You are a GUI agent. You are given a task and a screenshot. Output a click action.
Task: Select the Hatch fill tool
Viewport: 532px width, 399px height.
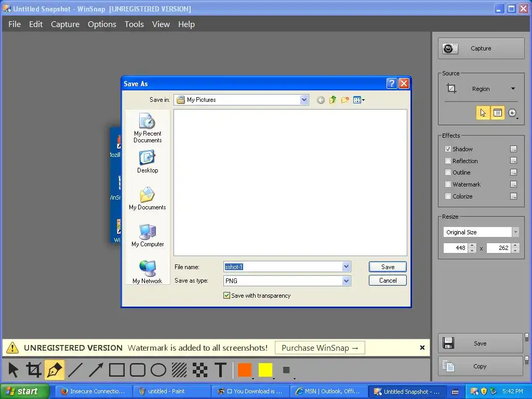click(x=179, y=370)
